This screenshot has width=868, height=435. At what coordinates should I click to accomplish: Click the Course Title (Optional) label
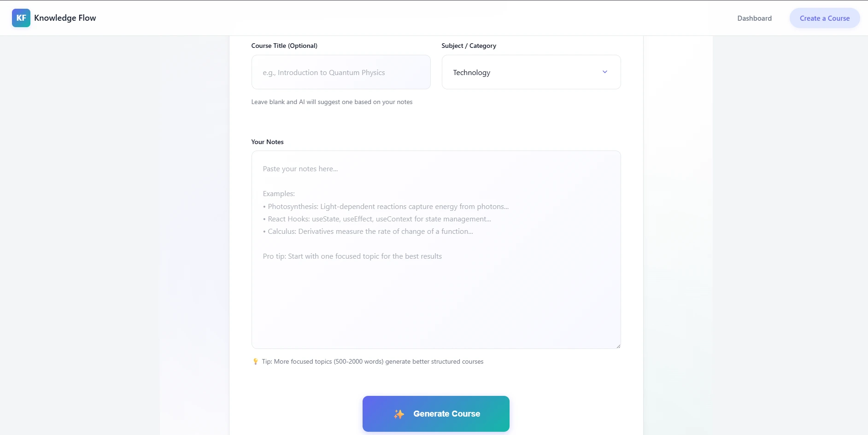coord(284,46)
